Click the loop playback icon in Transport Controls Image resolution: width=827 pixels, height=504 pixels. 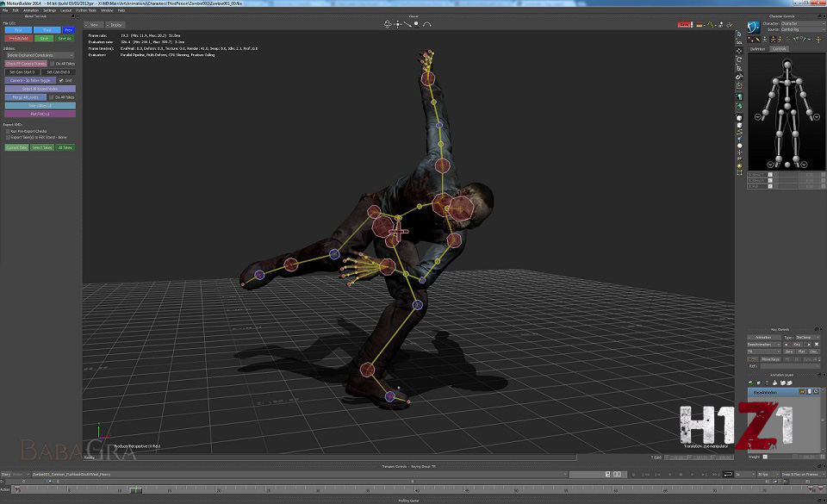pos(729,475)
